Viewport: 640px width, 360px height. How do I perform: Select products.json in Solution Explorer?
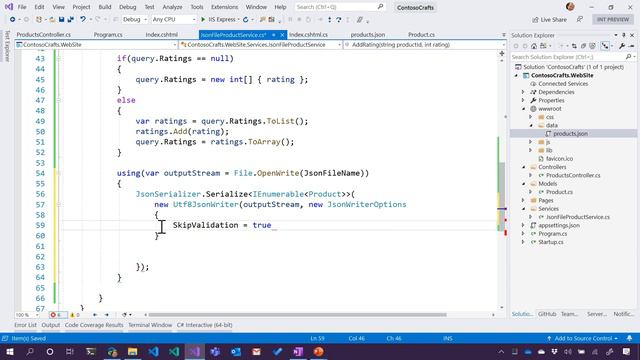570,134
